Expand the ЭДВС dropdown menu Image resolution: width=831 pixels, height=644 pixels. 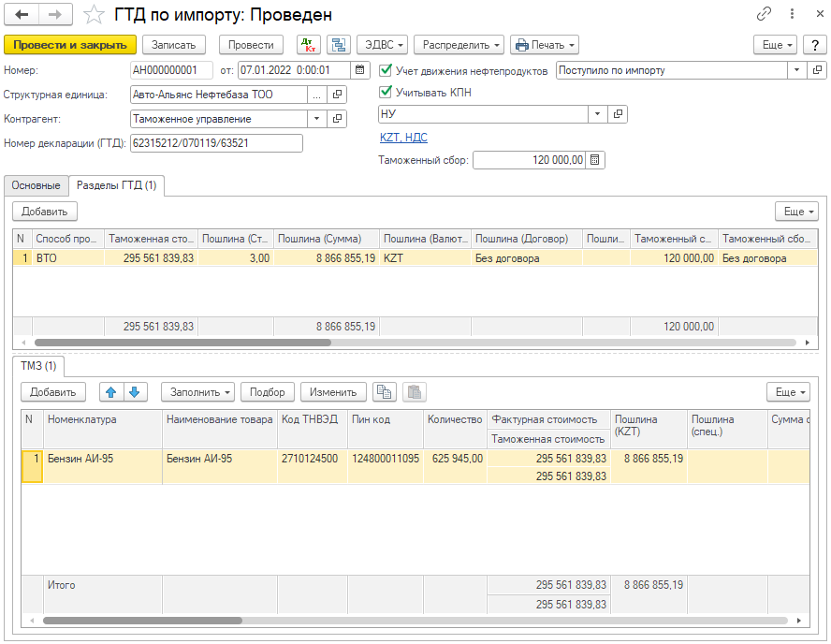[382, 45]
